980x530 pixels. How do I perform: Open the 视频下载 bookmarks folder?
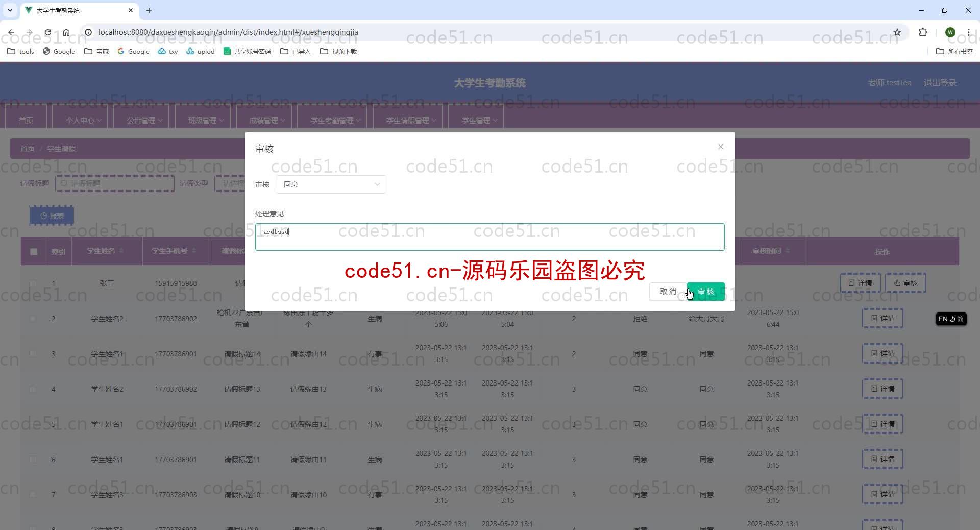pos(338,51)
